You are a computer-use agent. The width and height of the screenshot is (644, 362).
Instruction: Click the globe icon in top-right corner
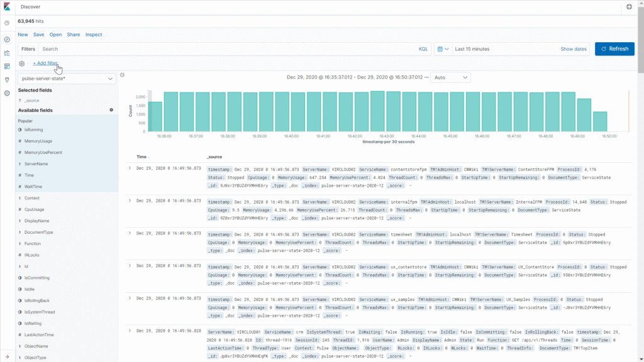click(x=630, y=7)
